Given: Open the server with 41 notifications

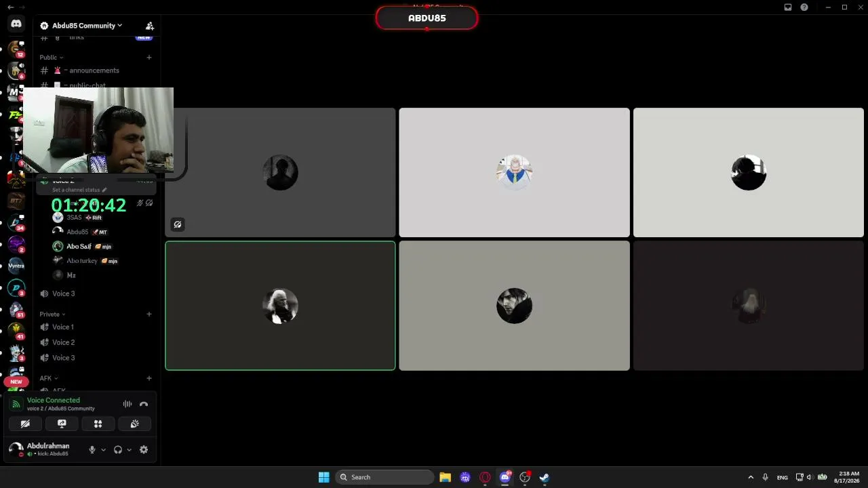Looking at the screenshot, I should 16,331.
